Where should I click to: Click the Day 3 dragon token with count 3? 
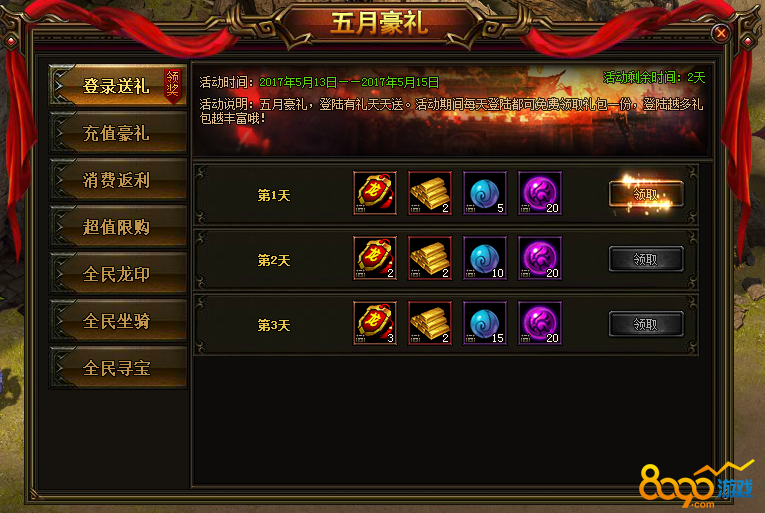375,323
